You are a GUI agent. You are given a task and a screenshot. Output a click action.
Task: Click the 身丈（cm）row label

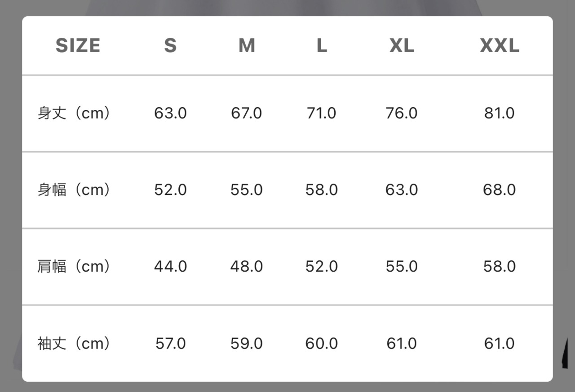[x=74, y=113]
